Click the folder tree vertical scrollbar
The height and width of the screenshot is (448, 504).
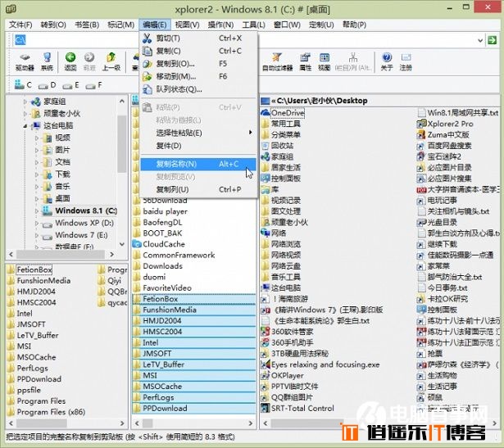pyautogui.click(x=122, y=144)
